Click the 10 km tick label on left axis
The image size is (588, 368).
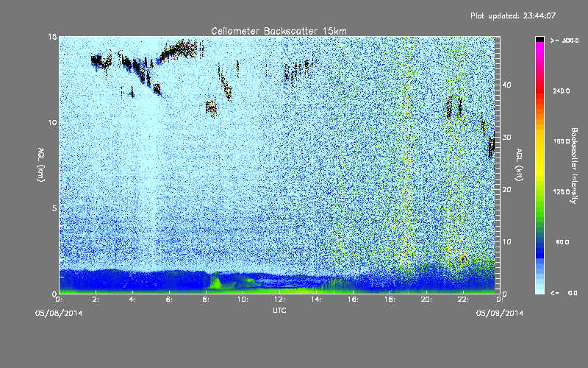click(x=52, y=122)
